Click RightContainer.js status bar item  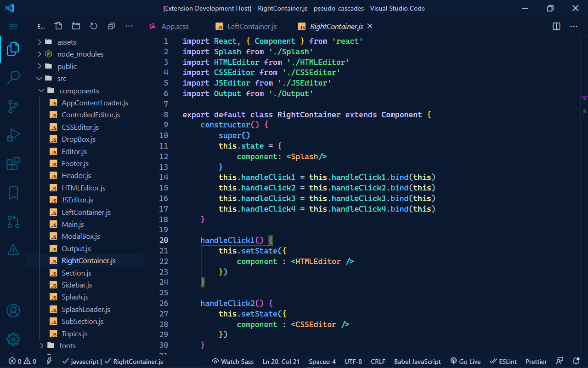tap(133, 362)
